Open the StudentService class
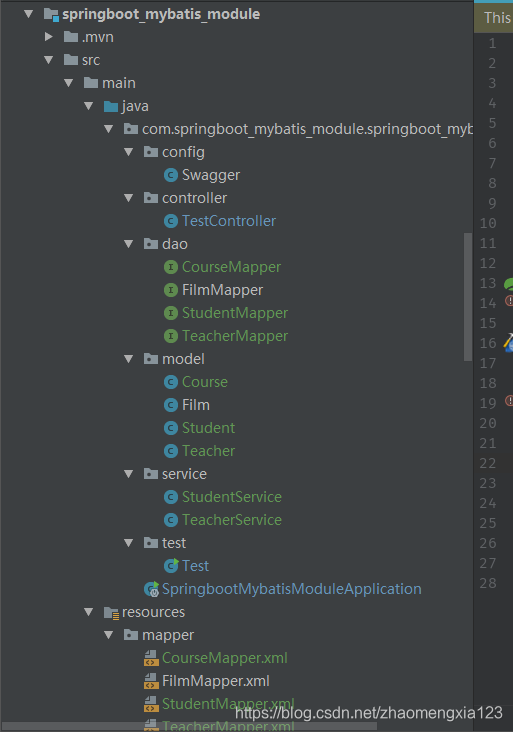This screenshot has width=513, height=732. [232, 497]
